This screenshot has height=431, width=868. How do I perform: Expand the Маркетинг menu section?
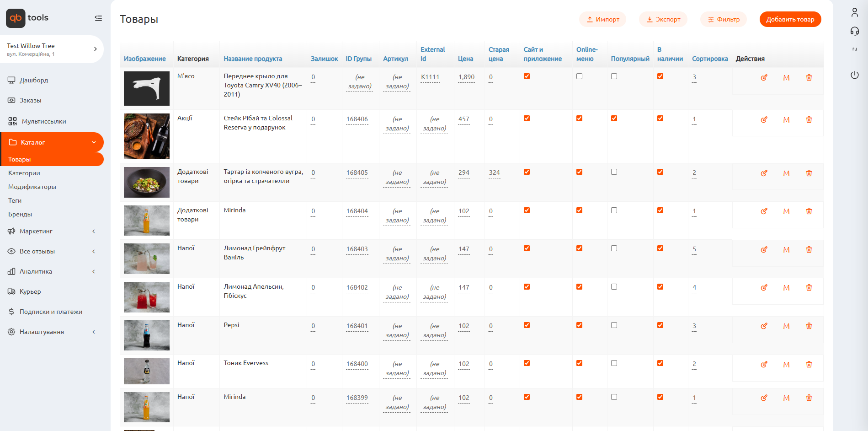click(x=52, y=232)
